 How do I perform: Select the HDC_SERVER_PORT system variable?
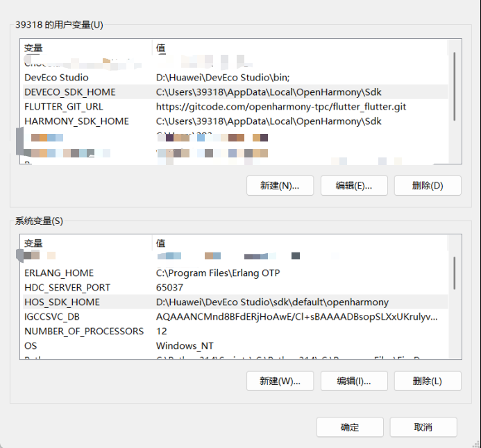point(235,287)
